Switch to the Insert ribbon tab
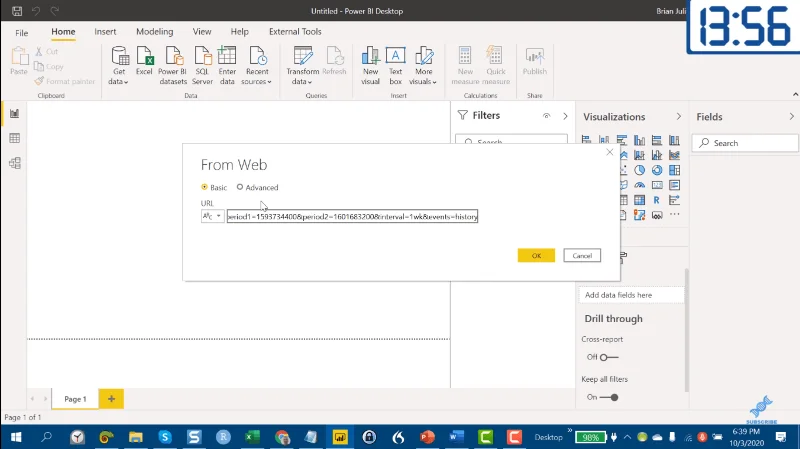Image resolution: width=800 pixels, height=449 pixels. click(x=105, y=32)
